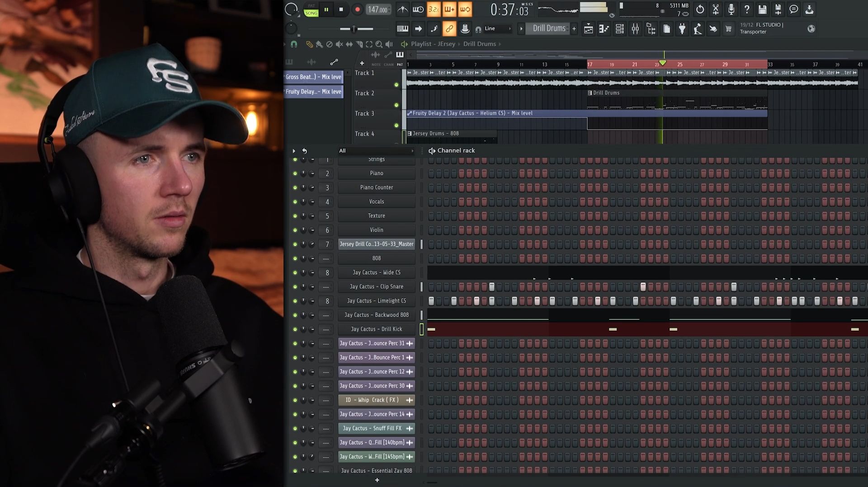Mute the Violin channel green light

(x=295, y=230)
